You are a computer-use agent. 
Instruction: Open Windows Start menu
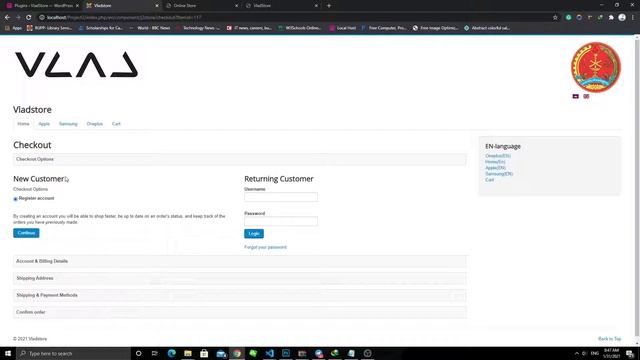point(8,353)
